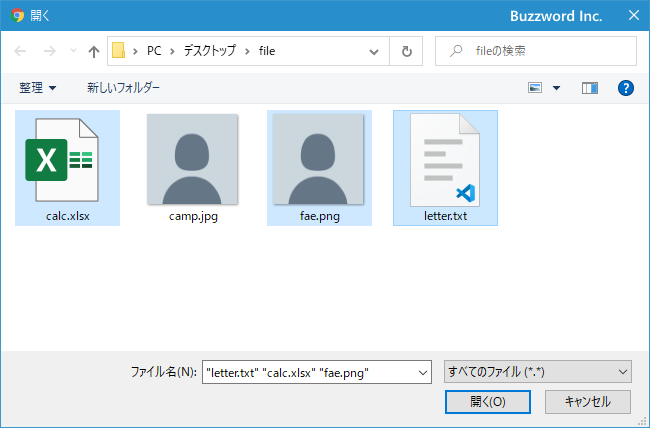
Task: Expand the recent locations dropdown arrow
Action: pos(73,51)
